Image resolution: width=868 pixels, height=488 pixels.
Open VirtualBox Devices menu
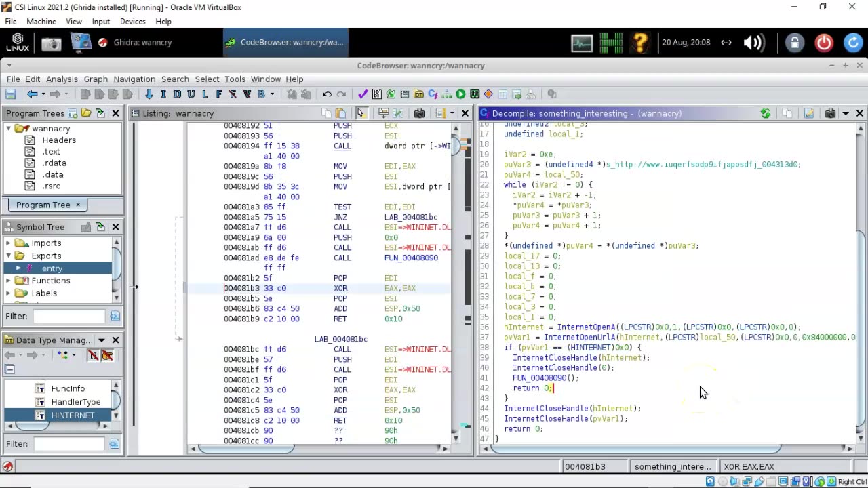[x=133, y=22]
